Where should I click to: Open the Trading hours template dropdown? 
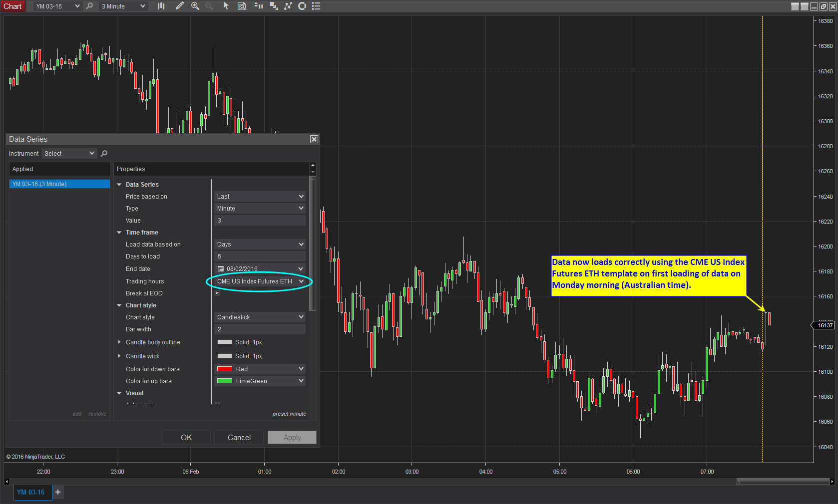[260, 281]
